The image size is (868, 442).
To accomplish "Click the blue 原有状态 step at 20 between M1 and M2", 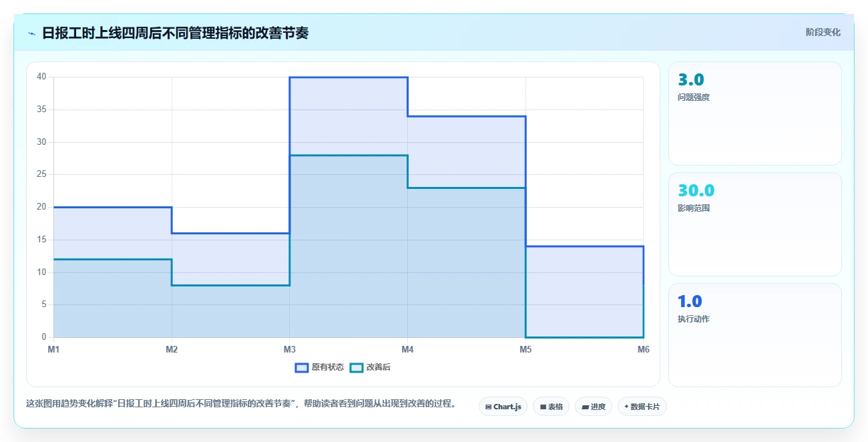I will point(113,207).
